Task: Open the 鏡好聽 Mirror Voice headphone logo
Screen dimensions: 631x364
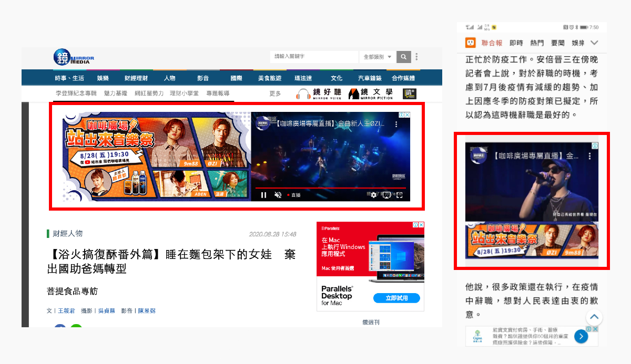Action: 319,93
